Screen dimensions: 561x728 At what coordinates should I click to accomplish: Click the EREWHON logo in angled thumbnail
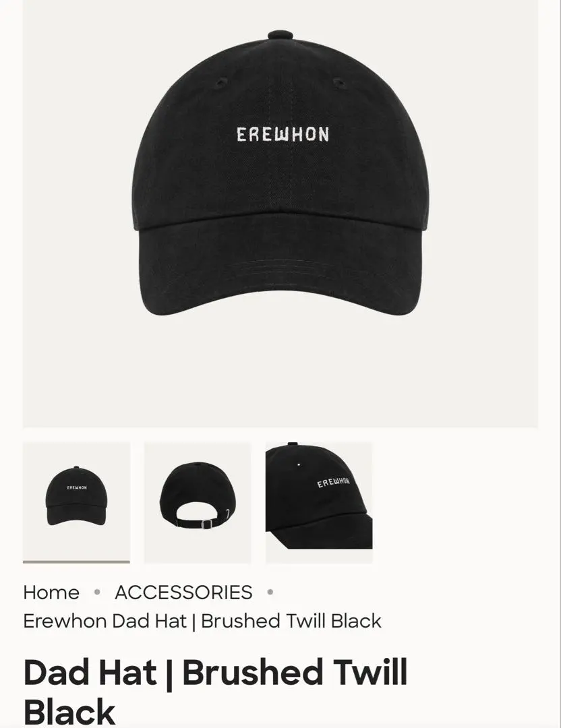point(334,482)
